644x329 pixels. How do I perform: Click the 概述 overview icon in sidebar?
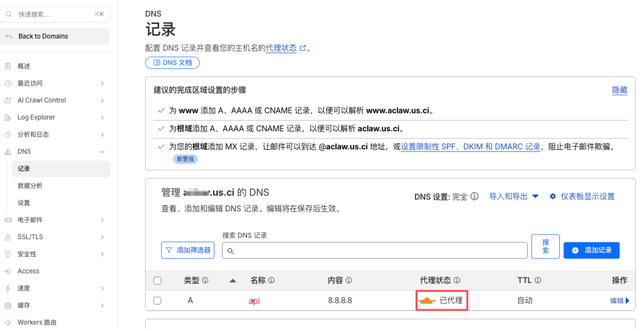pos(8,66)
